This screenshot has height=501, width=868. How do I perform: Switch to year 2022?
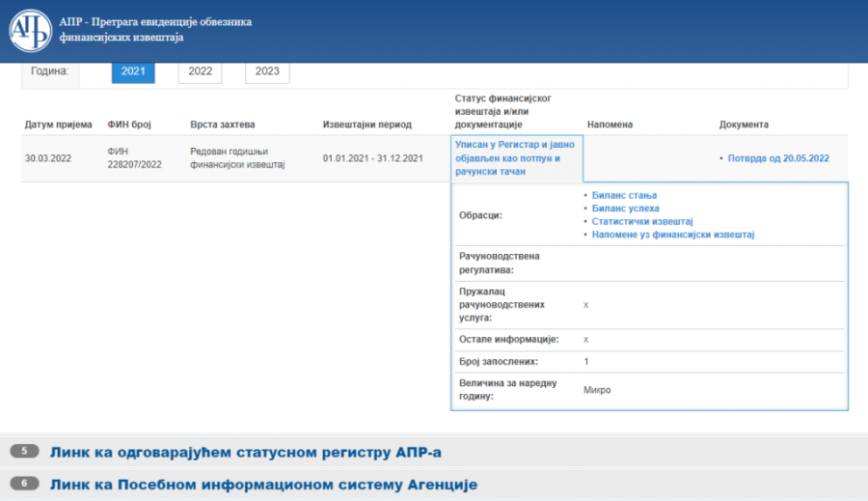[x=200, y=71]
